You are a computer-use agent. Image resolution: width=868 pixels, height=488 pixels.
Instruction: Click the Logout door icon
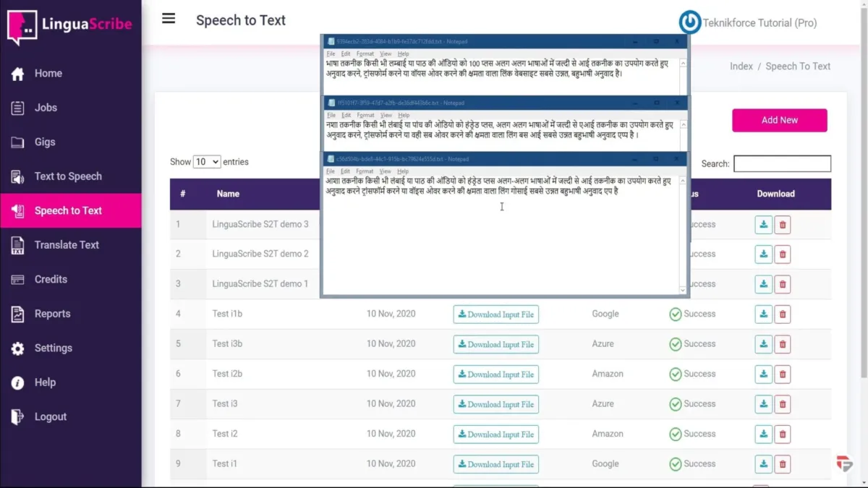(18, 417)
